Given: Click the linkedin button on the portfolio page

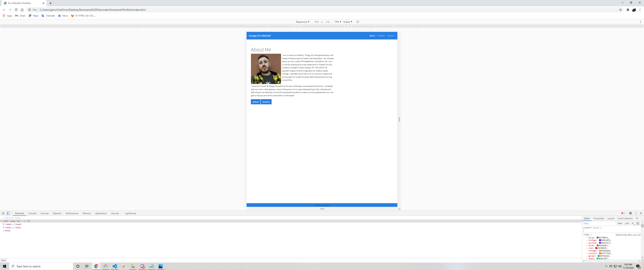Looking at the screenshot, I should tap(266, 102).
